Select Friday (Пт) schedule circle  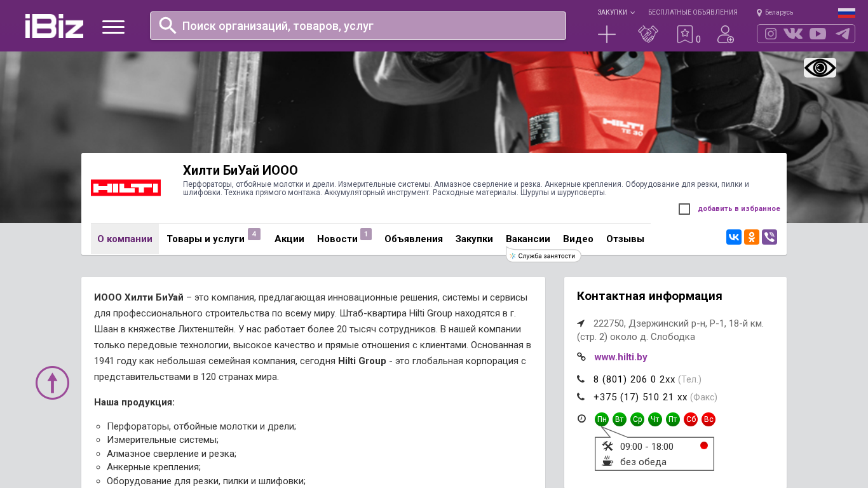(673, 419)
